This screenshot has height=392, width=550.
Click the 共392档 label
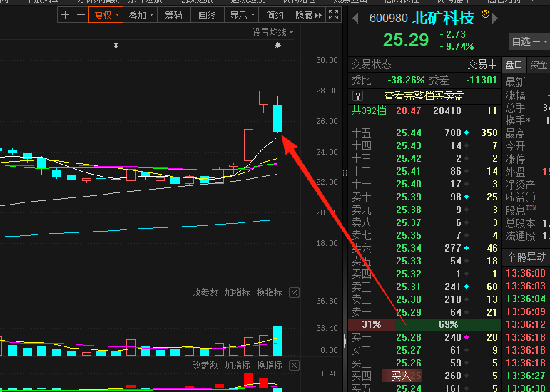[x=369, y=110]
